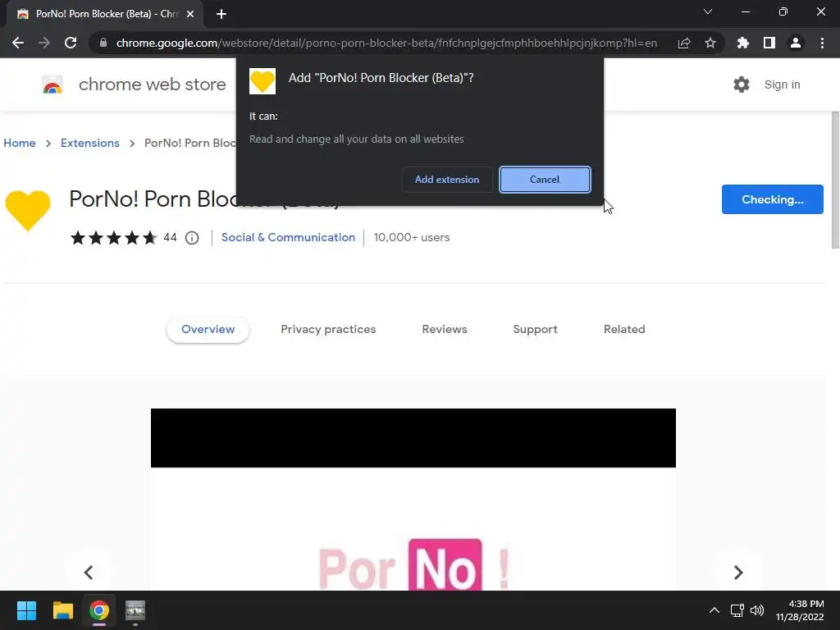View site security lock information

click(103, 43)
